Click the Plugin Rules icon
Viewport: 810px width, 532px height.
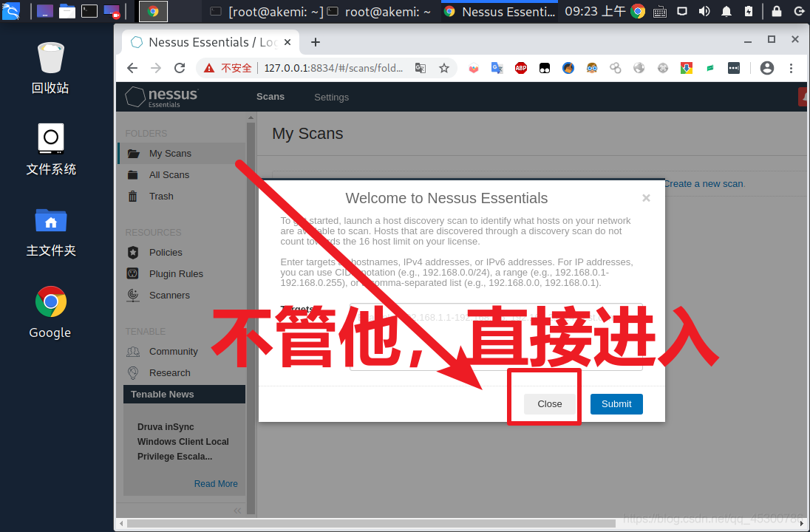coord(133,273)
